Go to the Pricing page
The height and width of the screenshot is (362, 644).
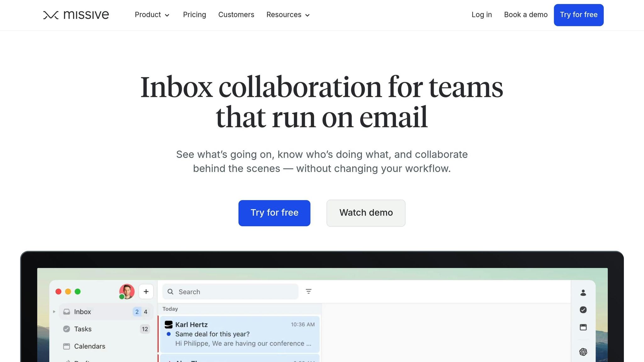click(x=194, y=15)
